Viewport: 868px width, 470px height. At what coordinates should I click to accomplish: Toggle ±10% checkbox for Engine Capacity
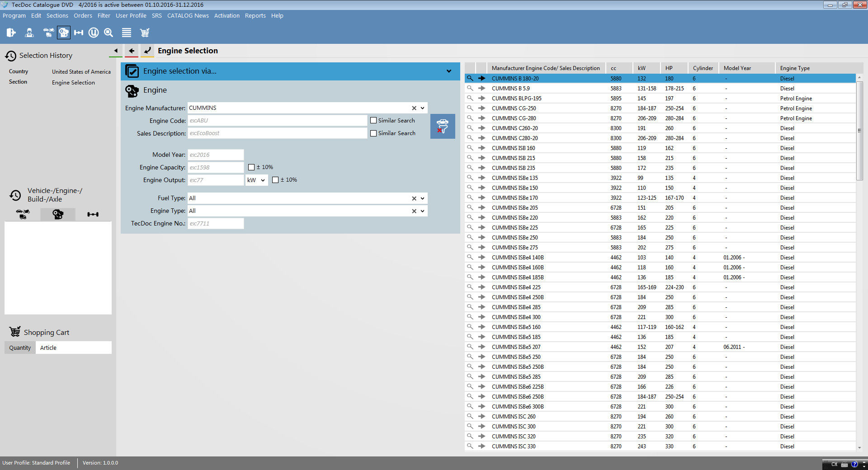[x=251, y=167]
